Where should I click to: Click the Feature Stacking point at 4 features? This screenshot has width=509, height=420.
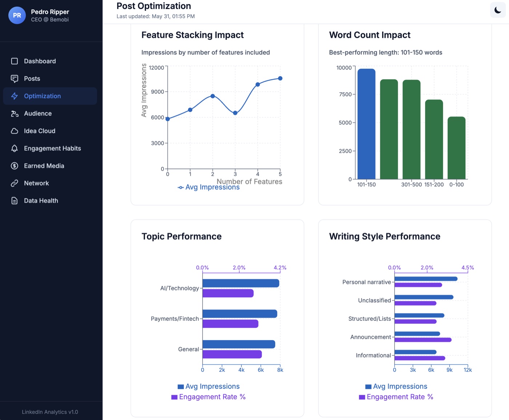(x=258, y=85)
